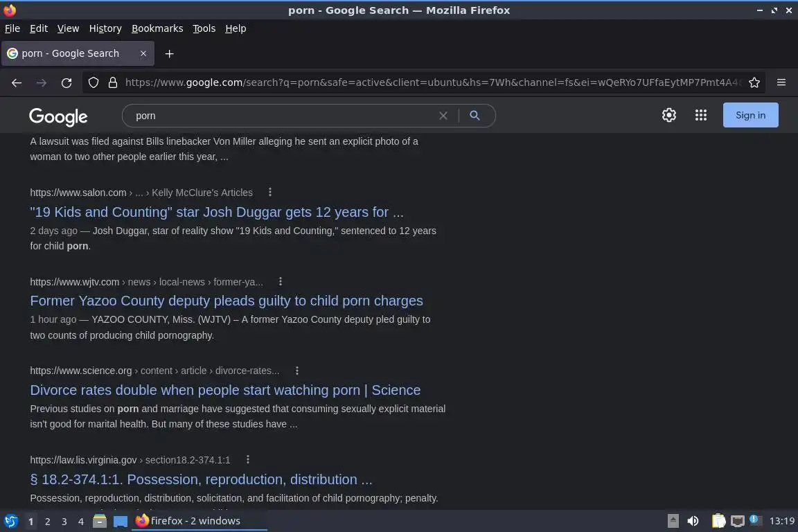Click the forward navigation arrow
The image size is (798, 532).
click(x=42, y=83)
